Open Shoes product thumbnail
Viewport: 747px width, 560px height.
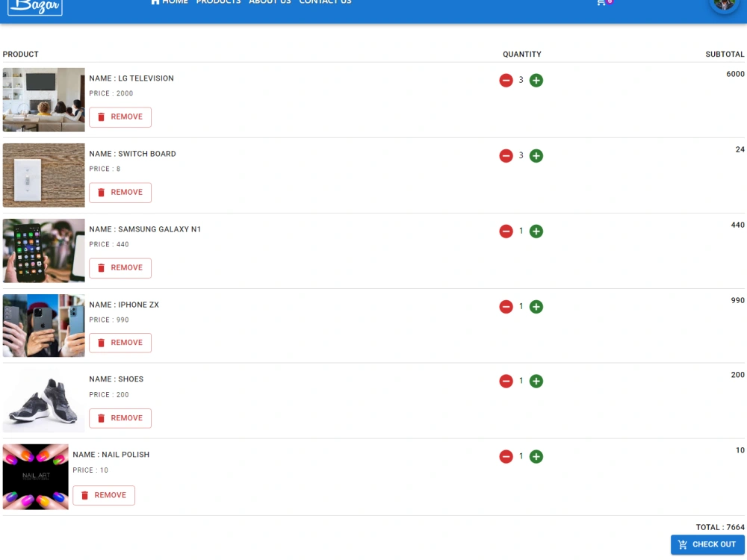(44, 401)
